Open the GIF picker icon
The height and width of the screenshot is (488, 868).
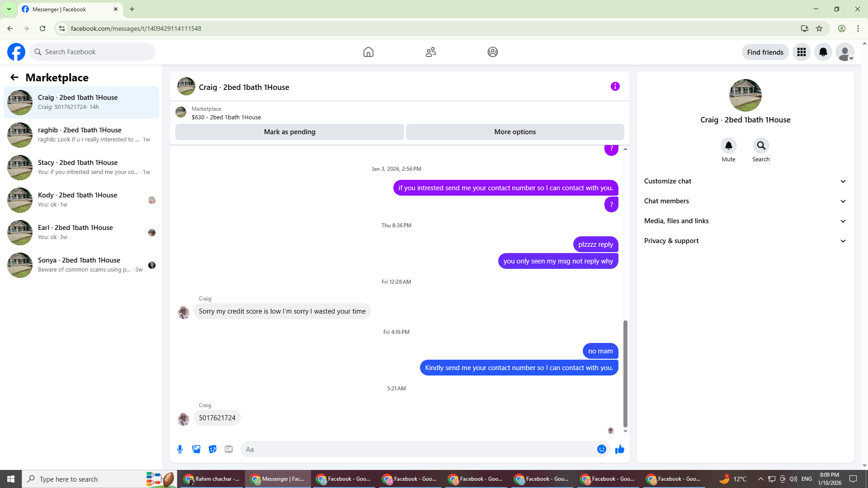point(229,449)
